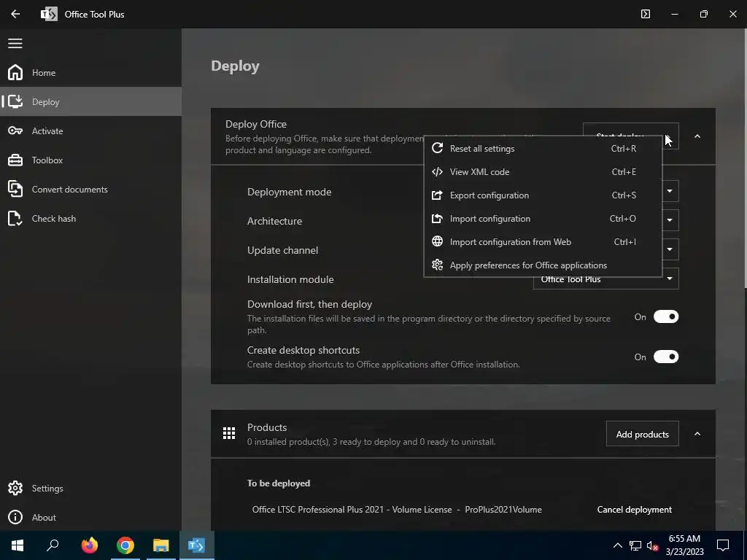This screenshot has height=560, width=747.
Task: Open the taskbar search magnifier
Action: [x=53, y=545]
